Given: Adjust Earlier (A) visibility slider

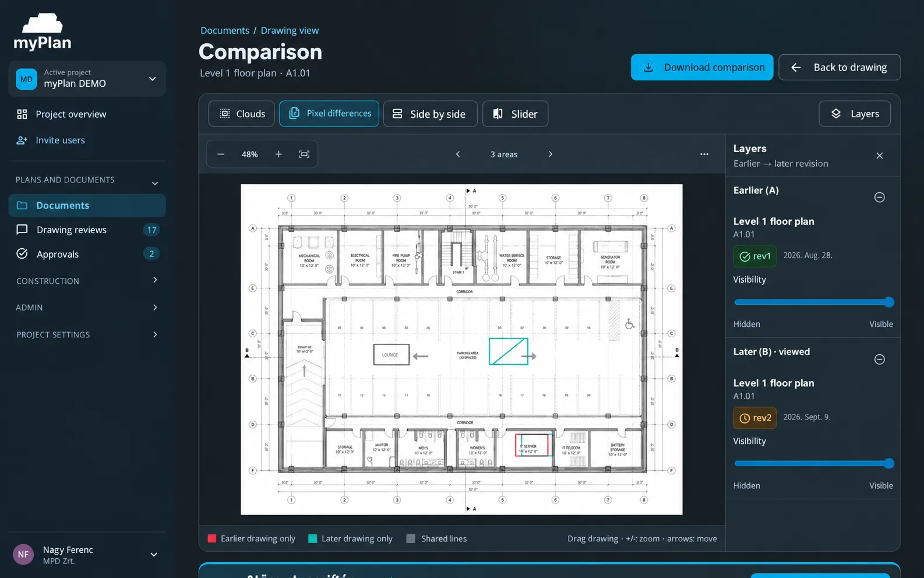Looking at the screenshot, I should [814, 302].
